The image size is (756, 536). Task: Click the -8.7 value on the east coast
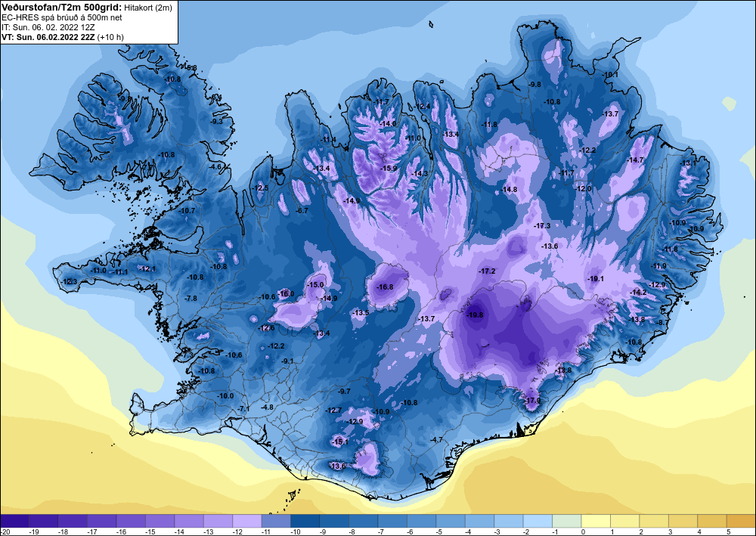click(663, 322)
